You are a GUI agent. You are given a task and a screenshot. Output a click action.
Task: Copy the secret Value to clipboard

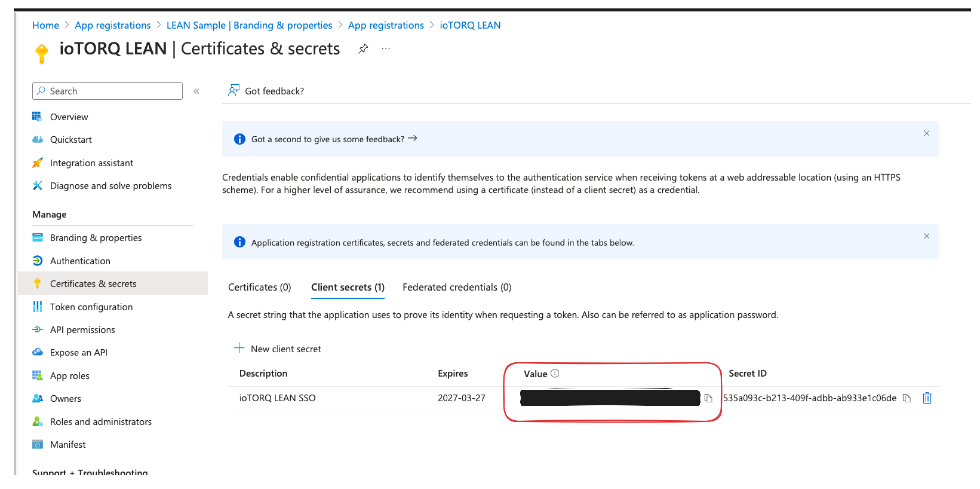tap(708, 398)
